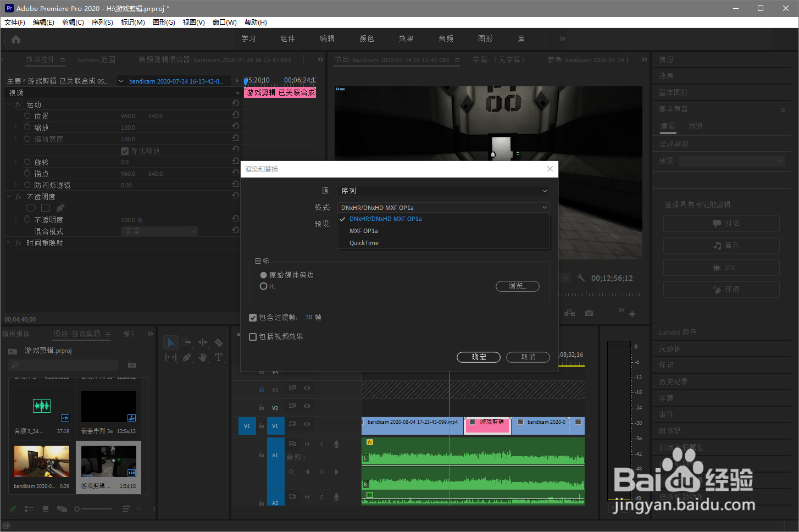Click the 对话 audio type button
799x532 pixels.
click(721, 224)
